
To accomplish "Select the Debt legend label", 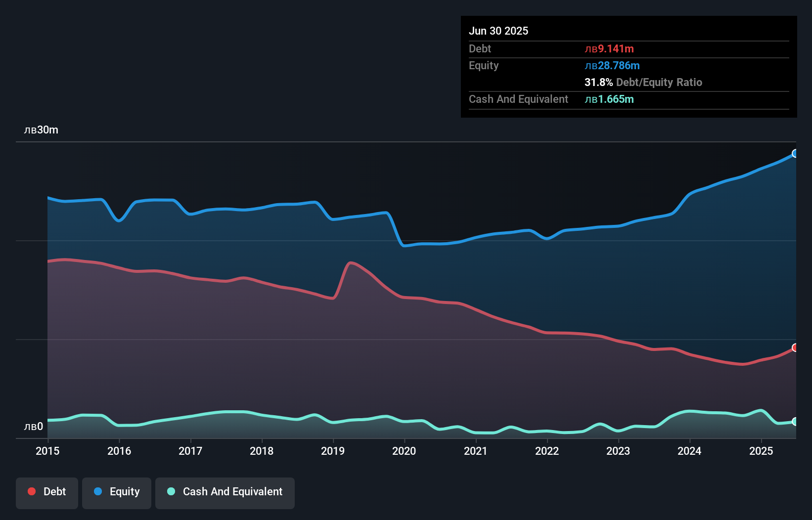I will [54, 492].
